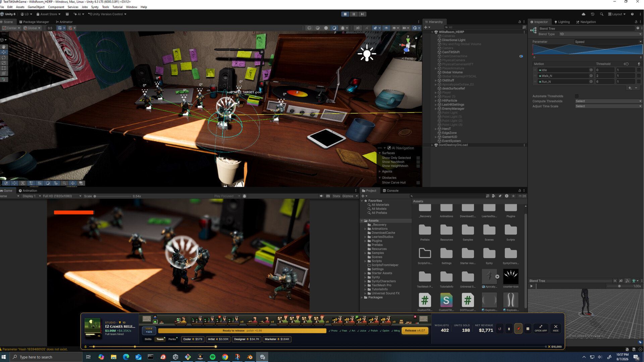Click Idle threshold value field
644x362 pixels.
tap(604, 70)
